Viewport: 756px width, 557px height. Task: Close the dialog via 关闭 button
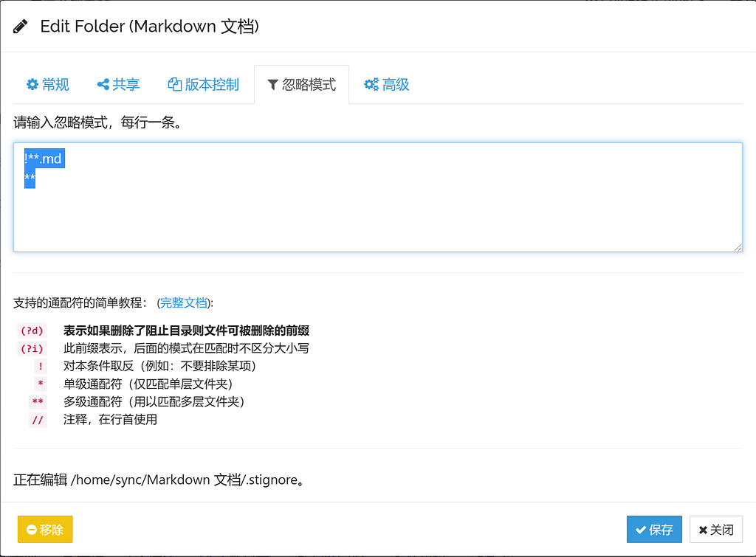(x=716, y=530)
